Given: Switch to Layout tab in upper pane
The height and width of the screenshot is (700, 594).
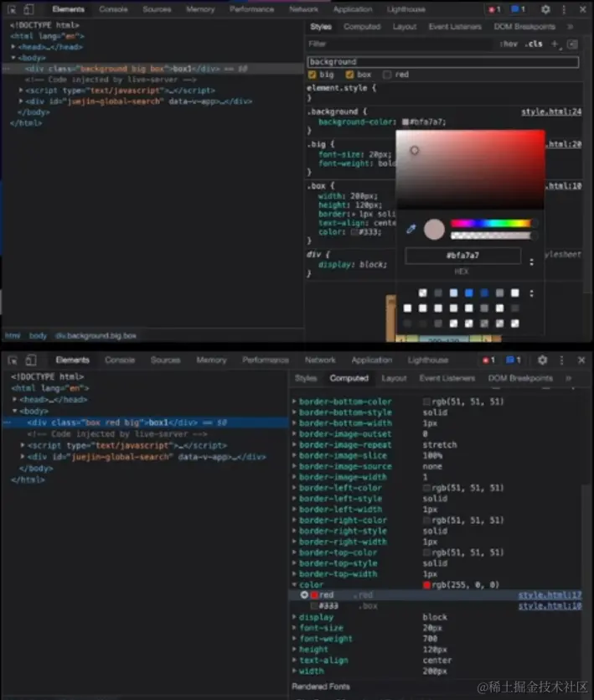Looking at the screenshot, I should [405, 27].
